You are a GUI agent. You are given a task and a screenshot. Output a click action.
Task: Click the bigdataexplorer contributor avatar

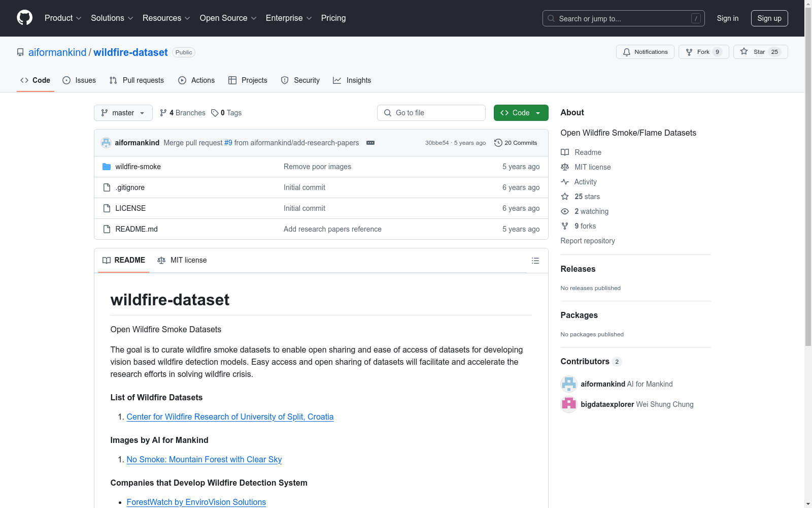pyautogui.click(x=569, y=404)
